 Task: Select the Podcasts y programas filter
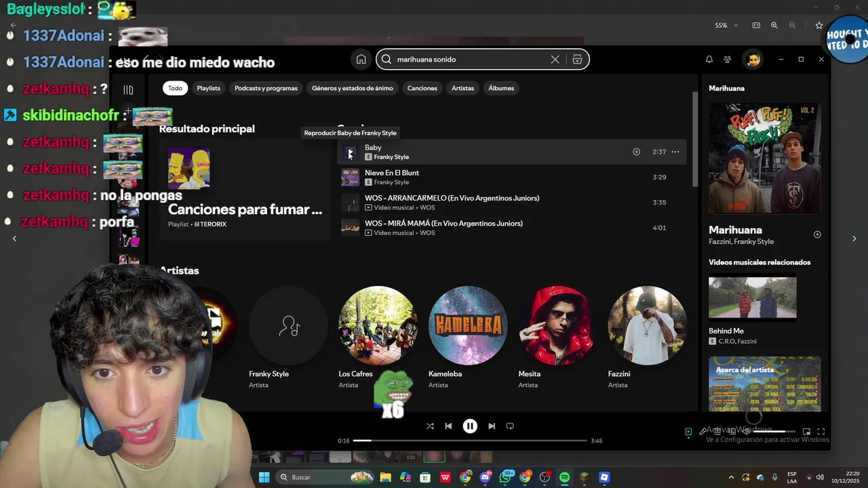pyautogui.click(x=266, y=88)
